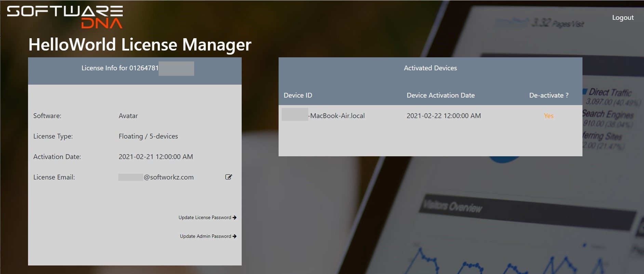Click the License Email: label
644x274 pixels.
54,177
